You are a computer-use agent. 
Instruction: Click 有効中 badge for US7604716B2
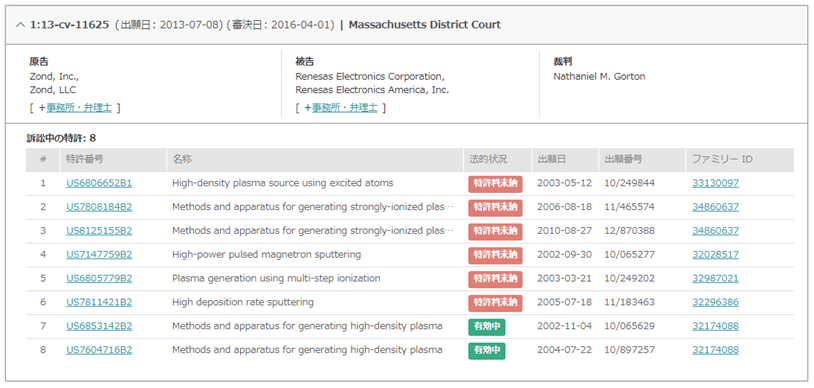click(487, 351)
